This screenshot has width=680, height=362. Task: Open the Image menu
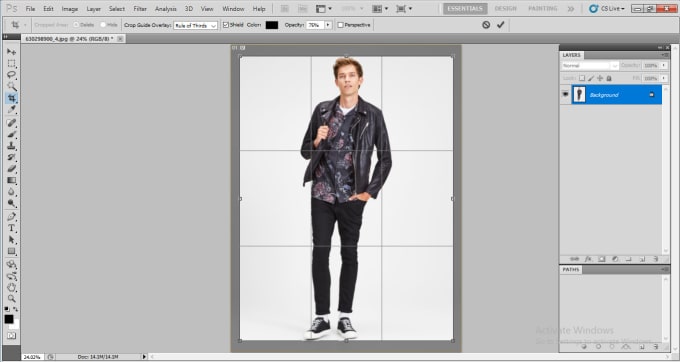pyautogui.click(x=70, y=9)
